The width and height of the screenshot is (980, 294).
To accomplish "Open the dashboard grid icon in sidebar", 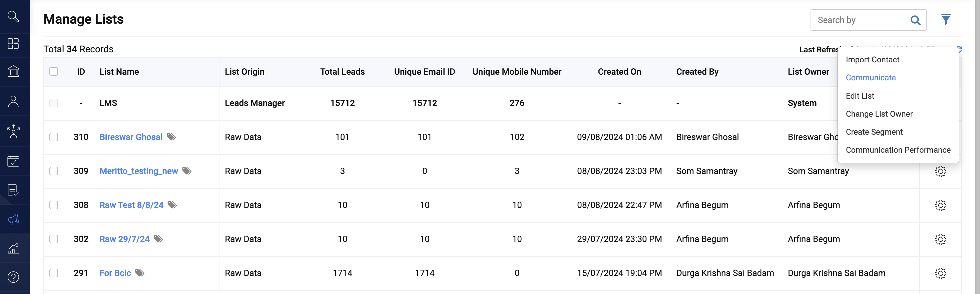I will (x=13, y=43).
